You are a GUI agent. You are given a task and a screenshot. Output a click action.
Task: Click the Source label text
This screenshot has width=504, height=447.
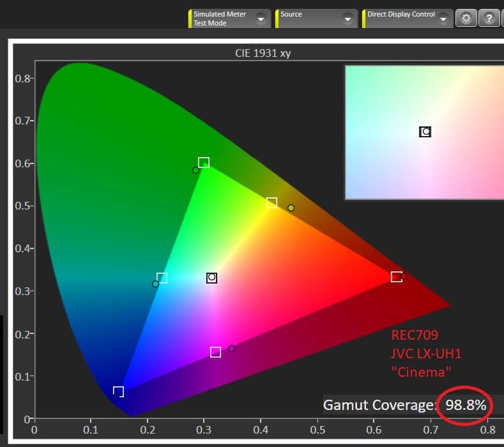tap(291, 14)
